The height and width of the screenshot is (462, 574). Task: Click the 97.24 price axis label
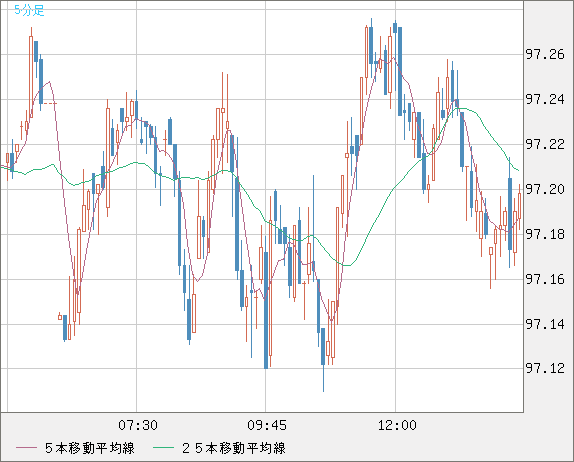pyautogui.click(x=545, y=100)
